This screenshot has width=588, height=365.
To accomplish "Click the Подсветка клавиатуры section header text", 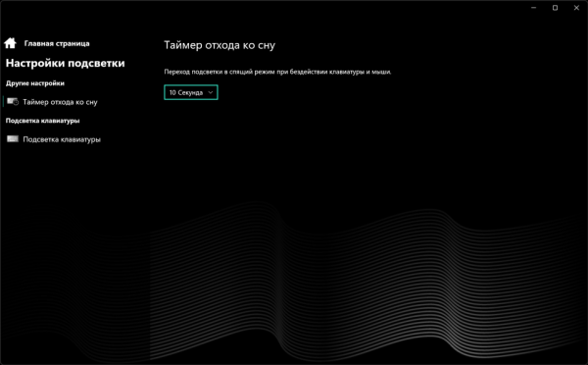I will click(x=42, y=121).
